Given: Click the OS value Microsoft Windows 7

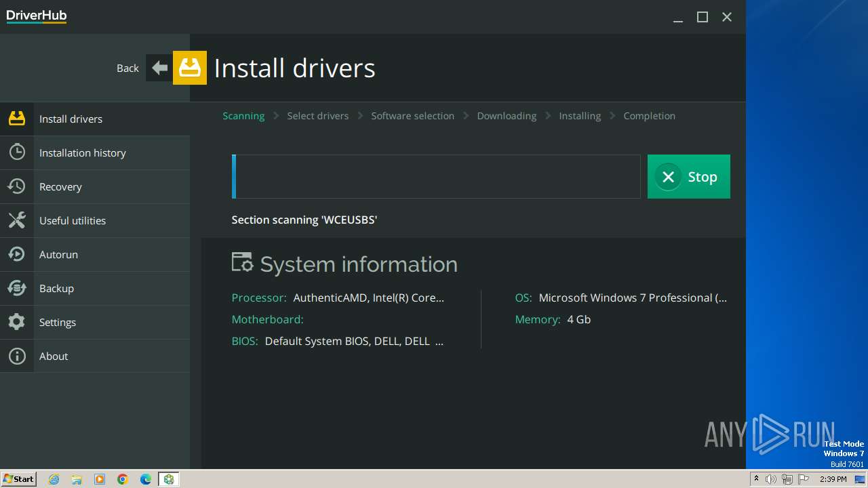Looking at the screenshot, I should 633,298.
